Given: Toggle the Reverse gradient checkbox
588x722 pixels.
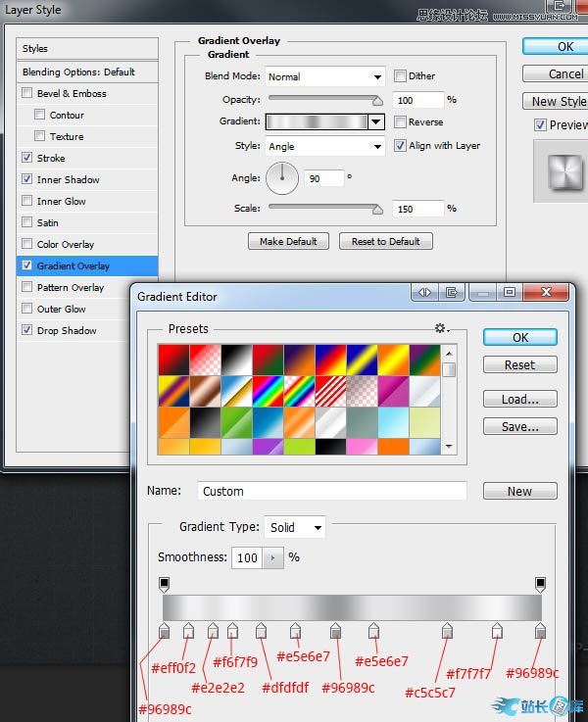Looking at the screenshot, I should point(400,122).
